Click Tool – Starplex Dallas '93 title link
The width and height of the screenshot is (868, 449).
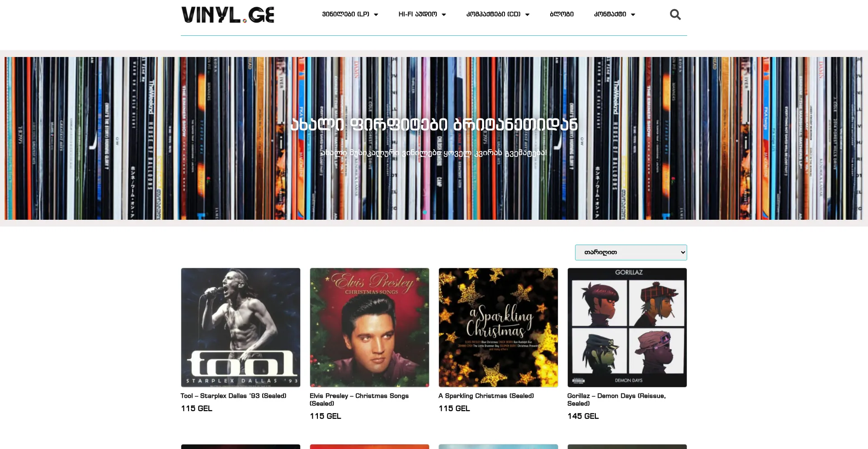233,396
